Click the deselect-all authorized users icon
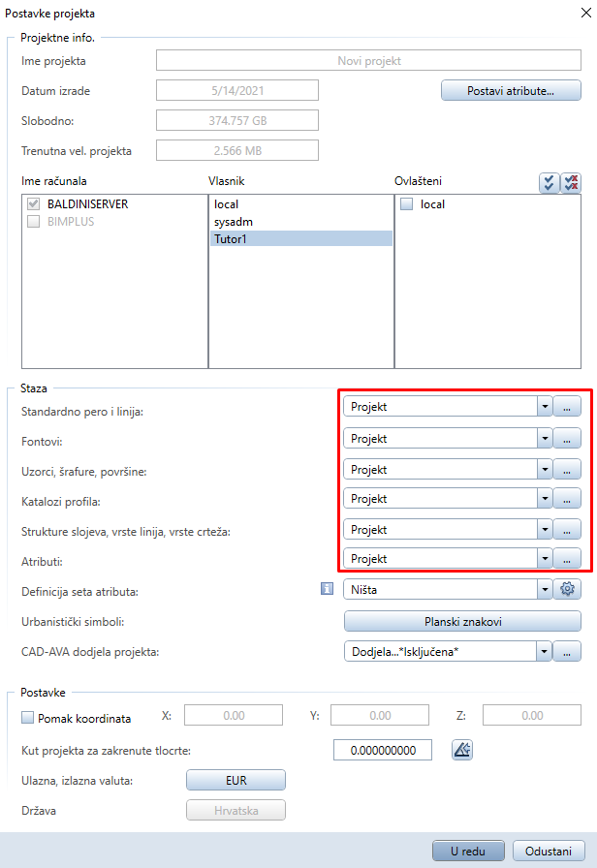This screenshot has width=597, height=868. tap(571, 183)
